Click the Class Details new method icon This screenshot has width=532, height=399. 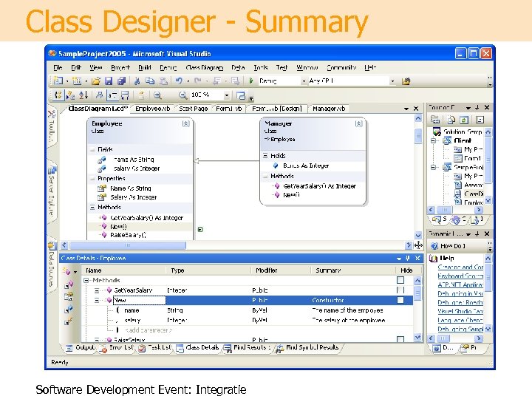[x=66, y=271]
